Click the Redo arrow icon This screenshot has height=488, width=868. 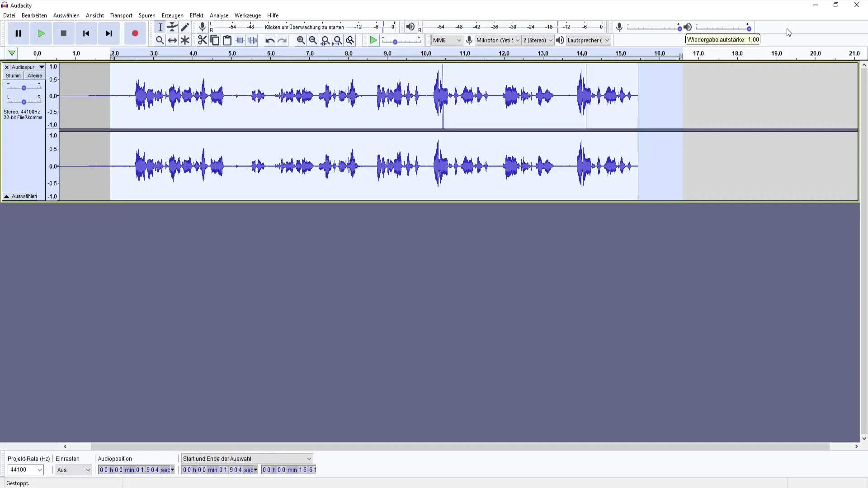pyautogui.click(x=282, y=40)
